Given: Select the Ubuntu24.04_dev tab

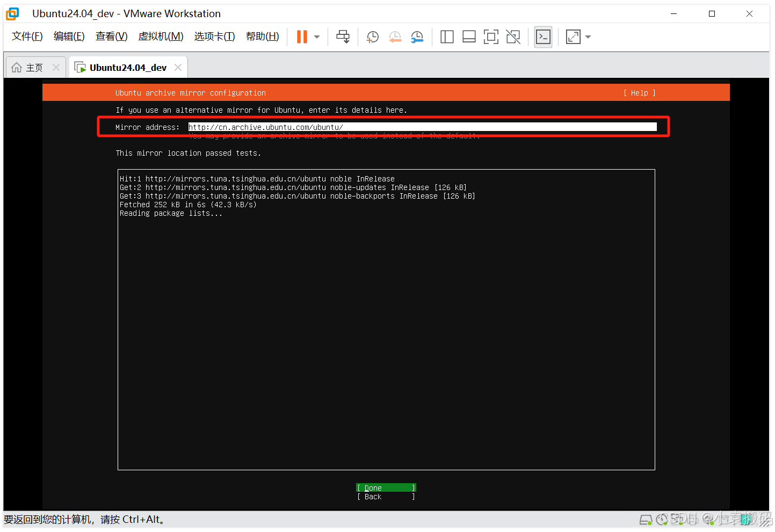Looking at the screenshot, I should [x=128, y=68].
